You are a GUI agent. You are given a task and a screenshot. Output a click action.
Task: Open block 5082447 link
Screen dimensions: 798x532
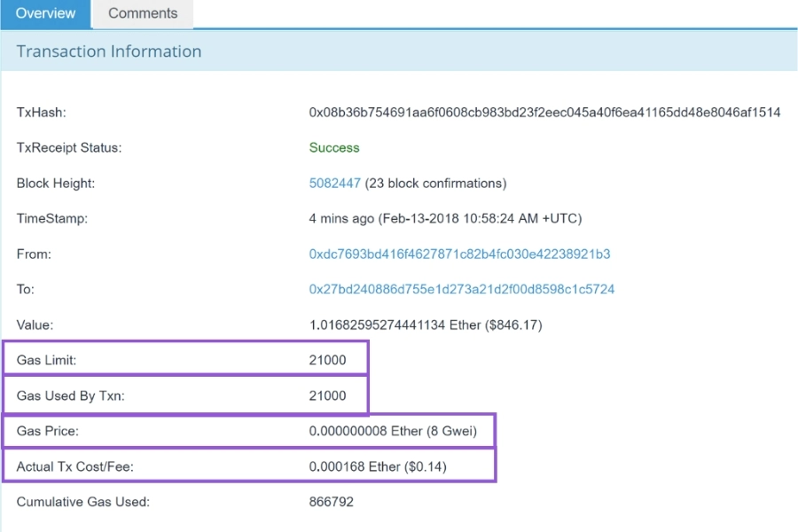coord(334,184)
